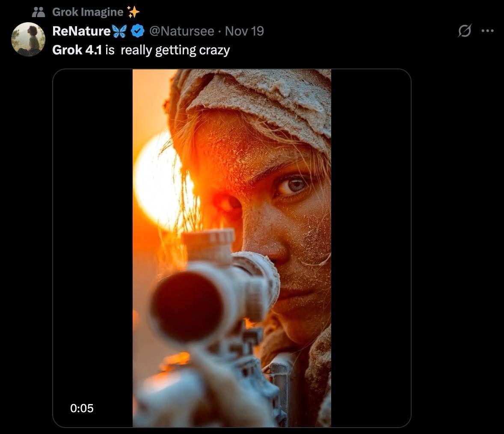Image resolution: width=504 pixels, height=434 pixels.
Task: Open the Grok Imagine community link
Action: coord(87,12)
